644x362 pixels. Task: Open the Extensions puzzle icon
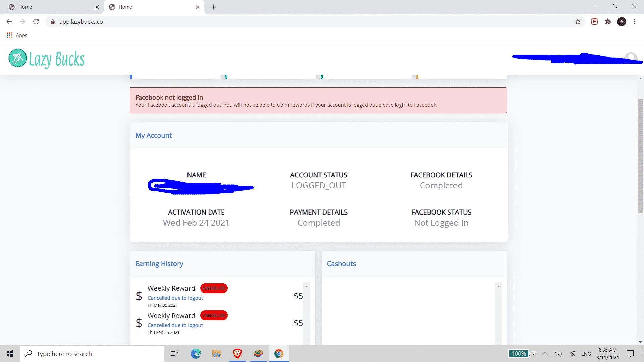coord(608,22)
